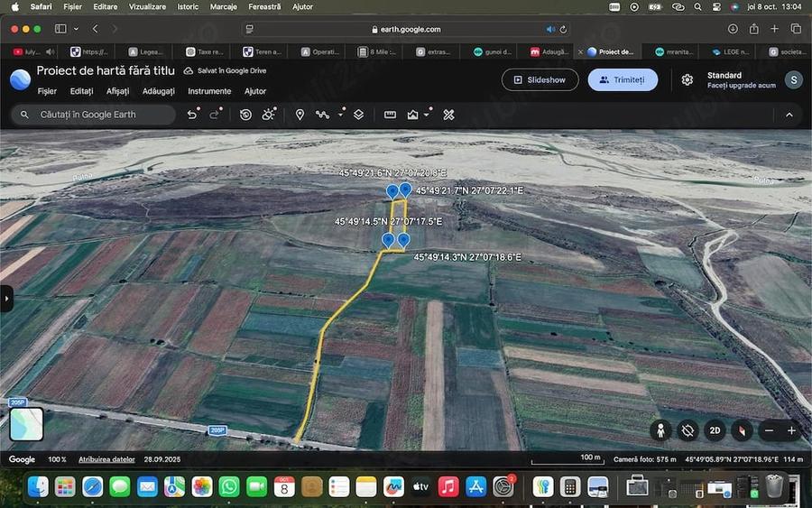Screen dimensions: 812x508
Task: Enter Street View with pegman icon
Action: (x=660, y=430)
